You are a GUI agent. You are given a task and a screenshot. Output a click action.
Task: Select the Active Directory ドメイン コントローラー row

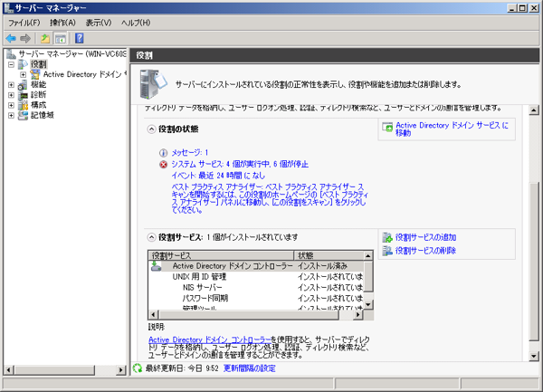pos(255,266)
